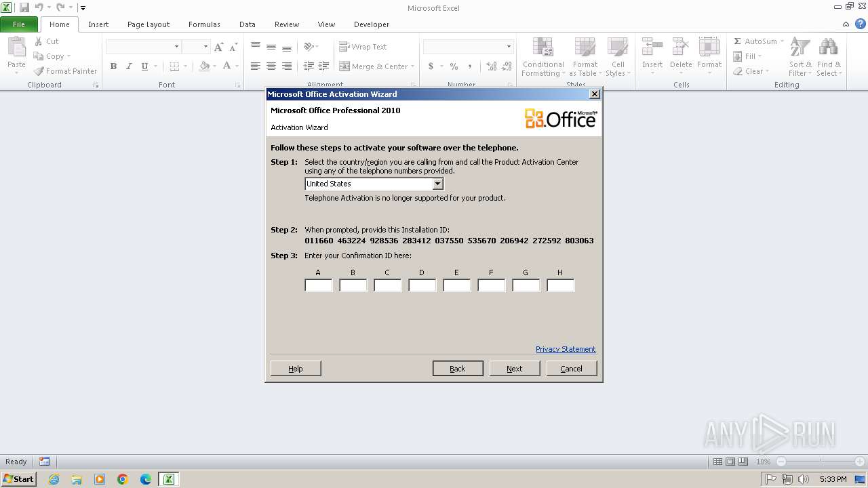Switch to the Developer tab
This screenshot has height=488, width=868.
coord(372,24)
